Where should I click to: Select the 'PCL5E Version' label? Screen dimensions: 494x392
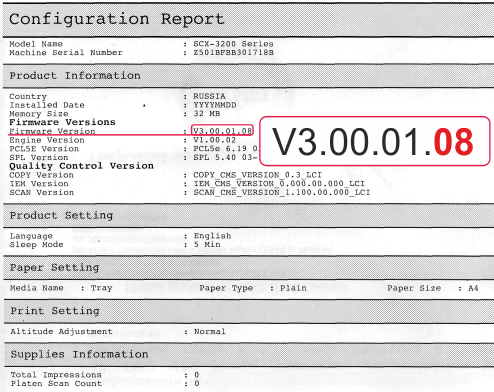tap(44, 149)
